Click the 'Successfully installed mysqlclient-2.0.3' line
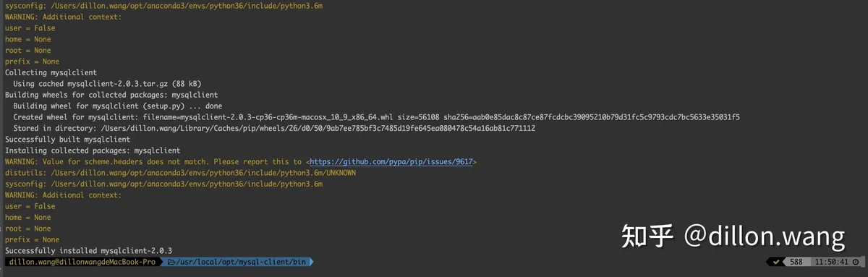The width and height of the screenshot is (868, 277). tap(88, 250)
